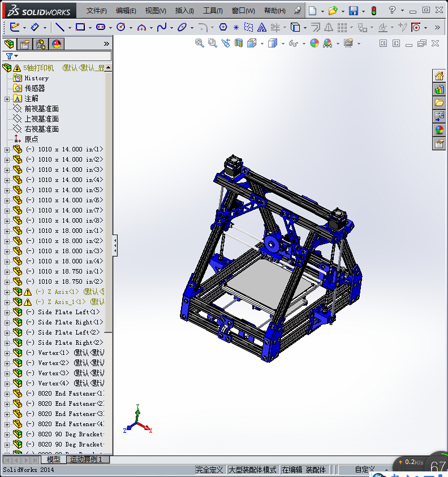Image resolution: width=448 pixels, height=477 pixels.
Task: Expand Side Plate Left<1> node
Action: pyautogui.click(x=7, y=313)
